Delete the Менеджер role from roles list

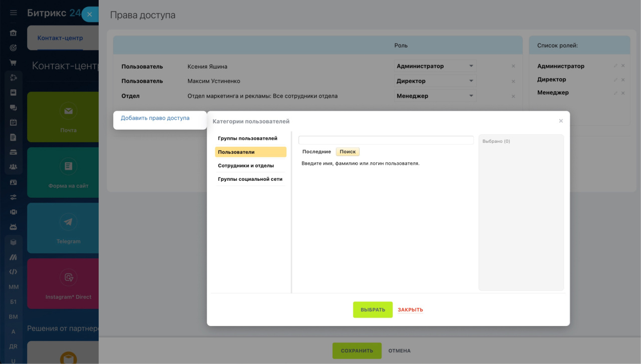click(x=623, y=93)
